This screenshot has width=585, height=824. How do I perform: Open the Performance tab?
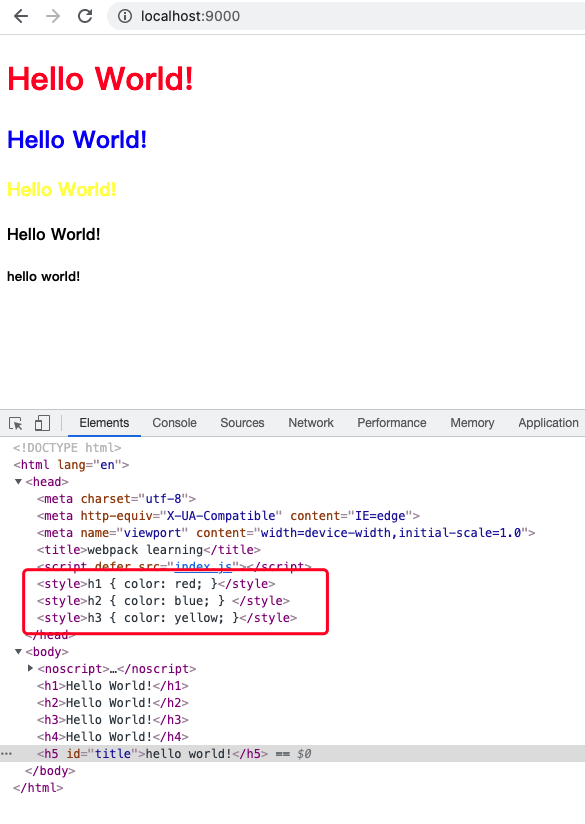point(392,423)
